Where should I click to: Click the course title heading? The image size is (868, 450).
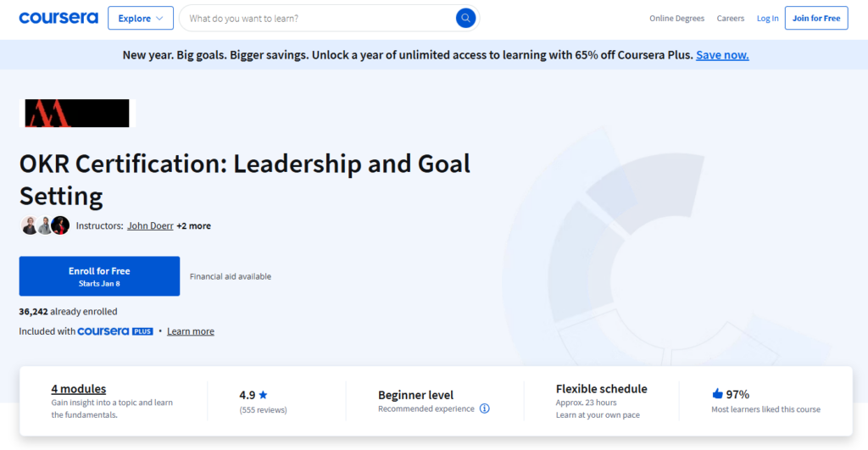(245, 180)
